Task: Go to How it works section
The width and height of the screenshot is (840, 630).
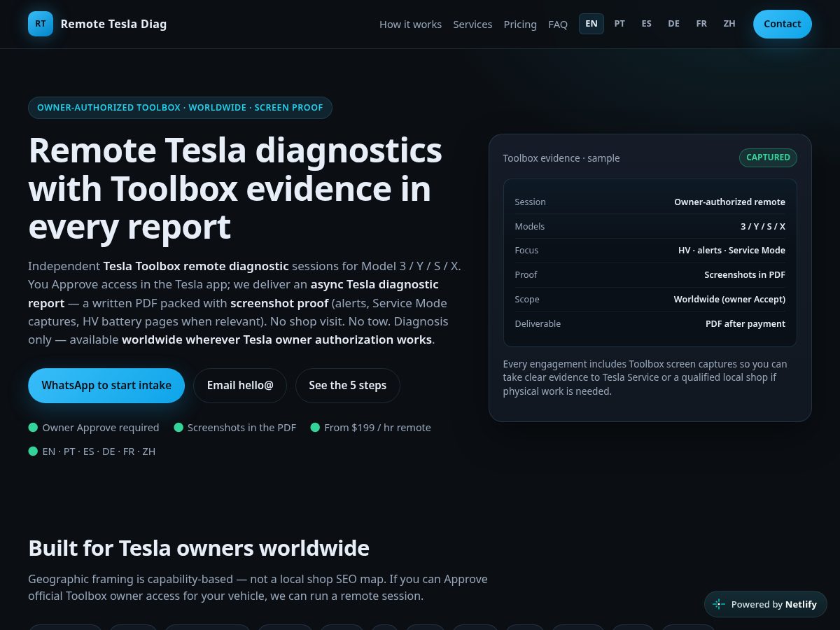Action: click(410, 24)
